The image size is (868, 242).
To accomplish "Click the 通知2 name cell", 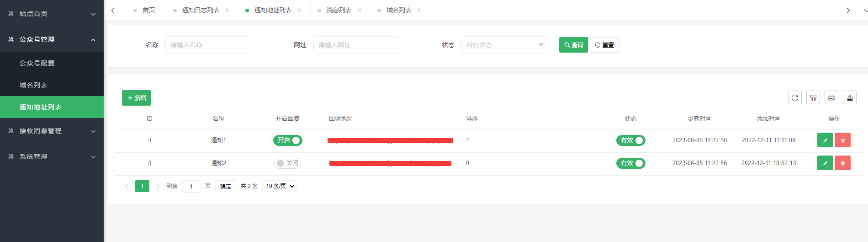I will tap(218, 163).
